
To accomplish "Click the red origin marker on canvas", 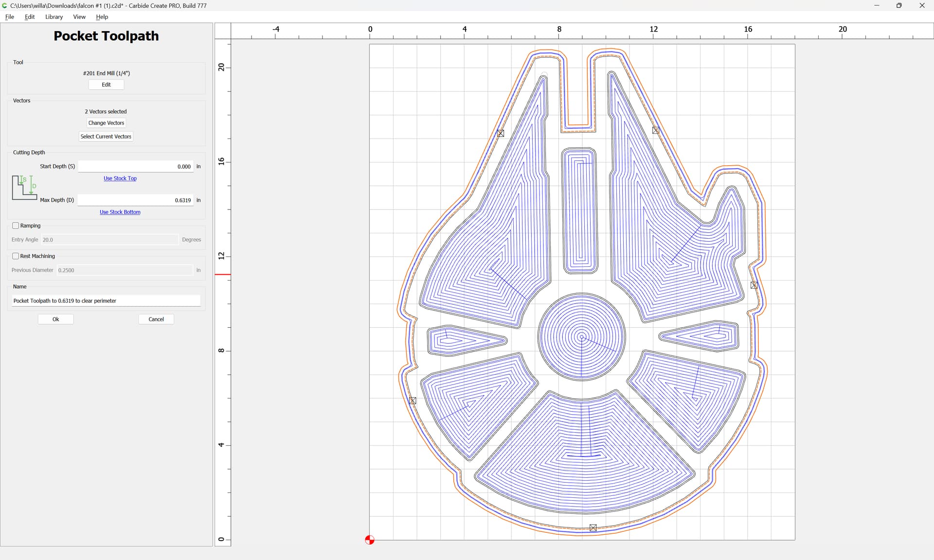I will (370, 540).
